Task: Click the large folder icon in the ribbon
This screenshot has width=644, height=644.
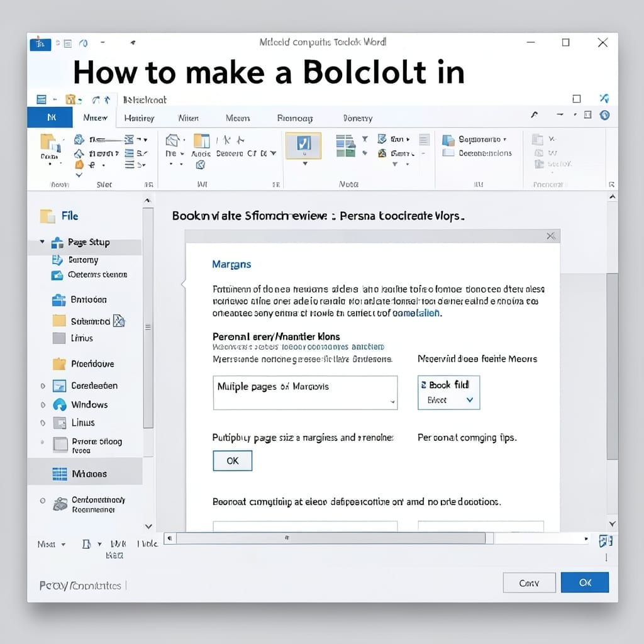Action: point(50,142)
